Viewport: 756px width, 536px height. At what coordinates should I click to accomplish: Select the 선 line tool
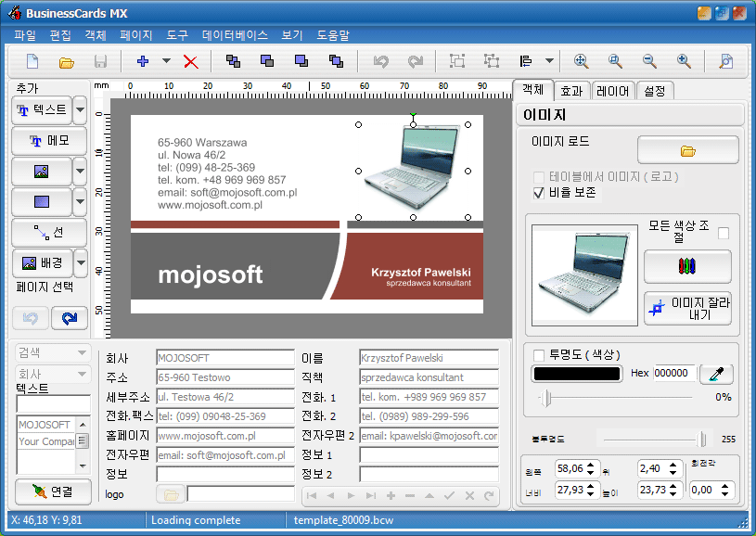tap(49, 233)
